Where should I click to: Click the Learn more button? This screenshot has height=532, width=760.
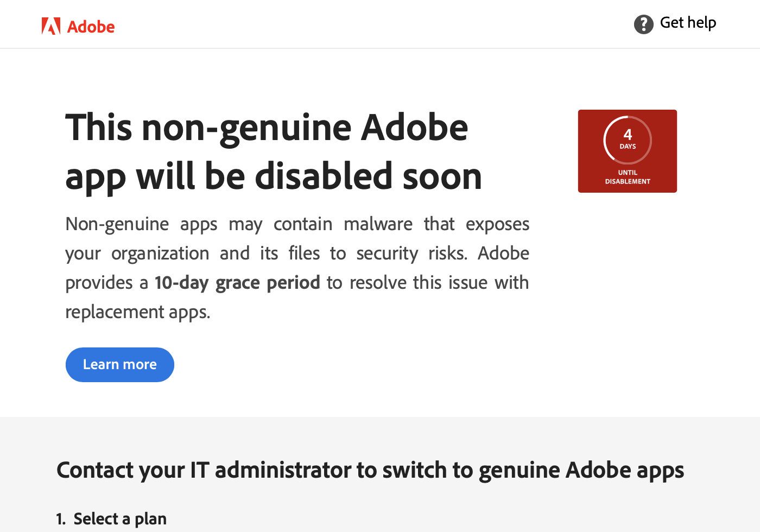pos(119,364)
